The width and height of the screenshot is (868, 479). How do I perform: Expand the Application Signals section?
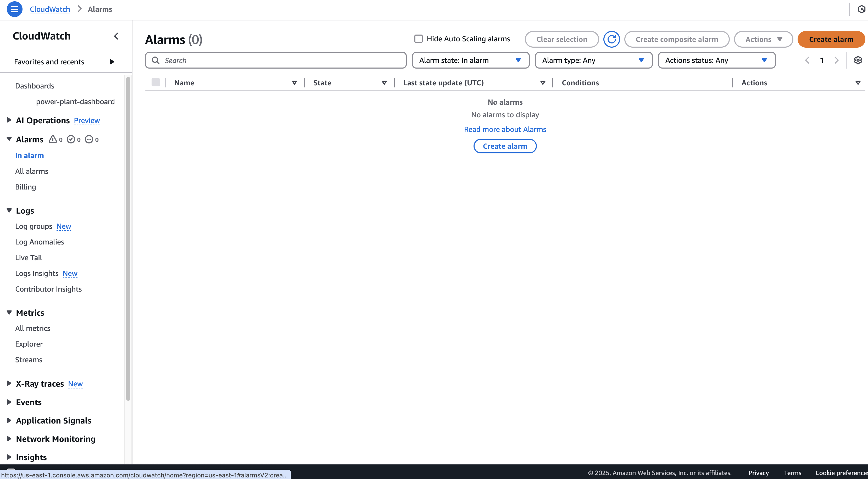pos(9,420)
